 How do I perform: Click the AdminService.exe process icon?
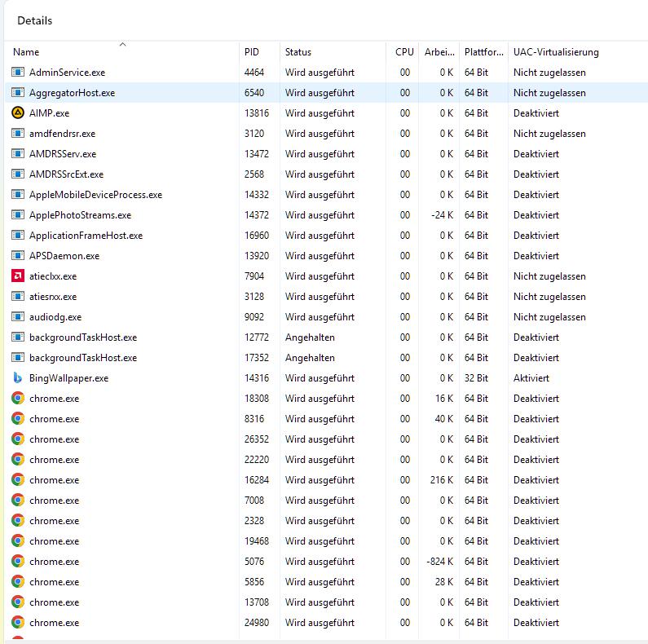pyautogui.click(x=18, y=73)
